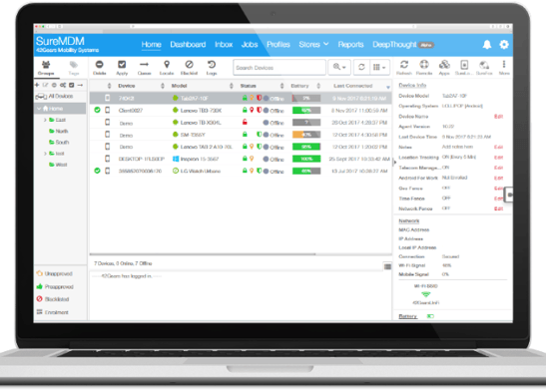Open the settings gear in the header
Image resolution: width=546 pixels, height=392 pixels.
tap(504, 45)
